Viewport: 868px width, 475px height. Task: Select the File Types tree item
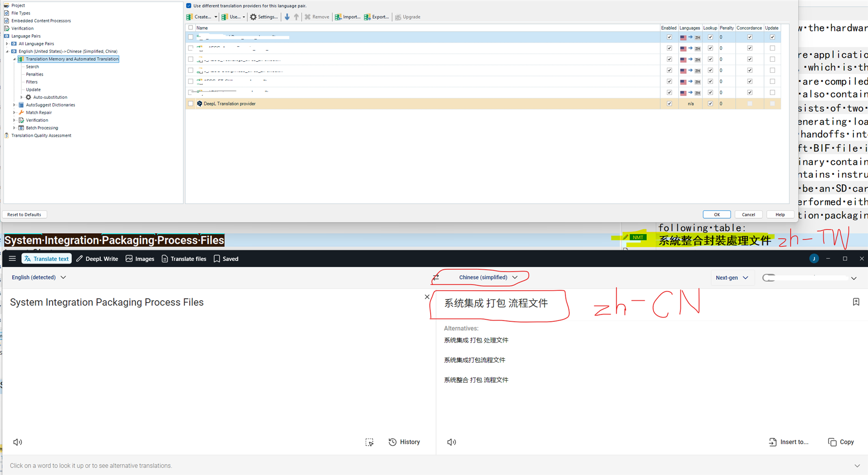point(21,13)
